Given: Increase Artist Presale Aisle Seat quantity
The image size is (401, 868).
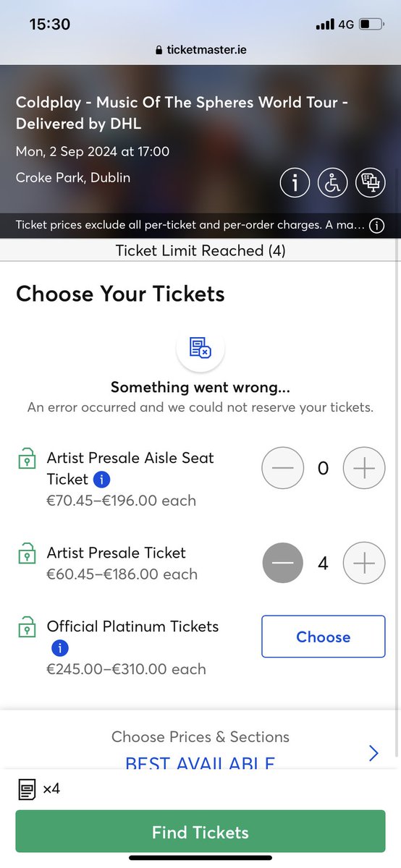Looking at the screenshot, I should pyautogui.click(x=364, y=469).
